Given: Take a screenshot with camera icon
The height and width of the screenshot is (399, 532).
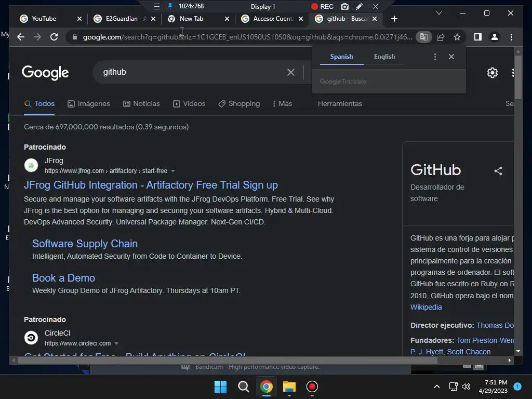Looking at the screenshot, I should (344, 6).
